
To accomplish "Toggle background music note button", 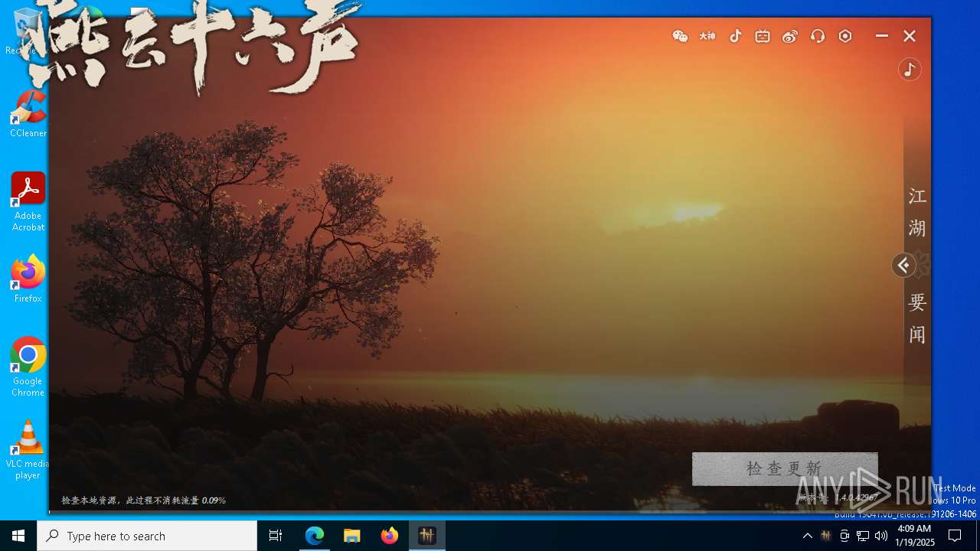I will 910,70.
